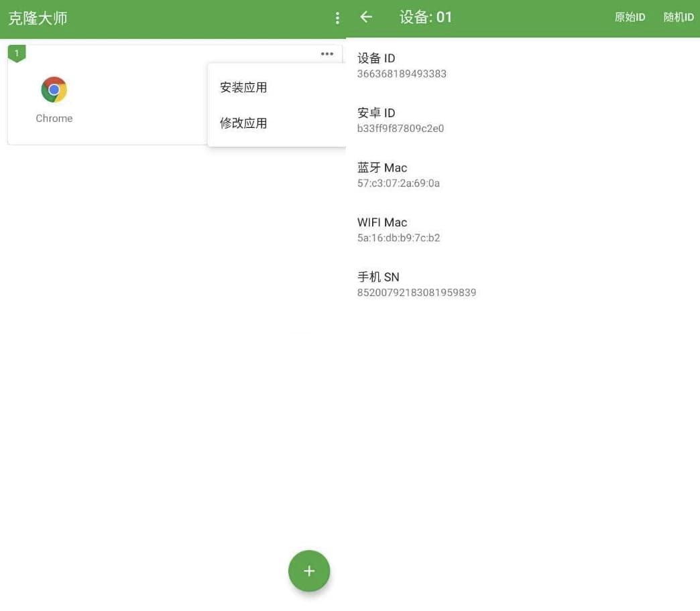Select the Chrome app thumbnail
Image resolution: width=700 pixels, height=611 pixels.
point(54,89)
